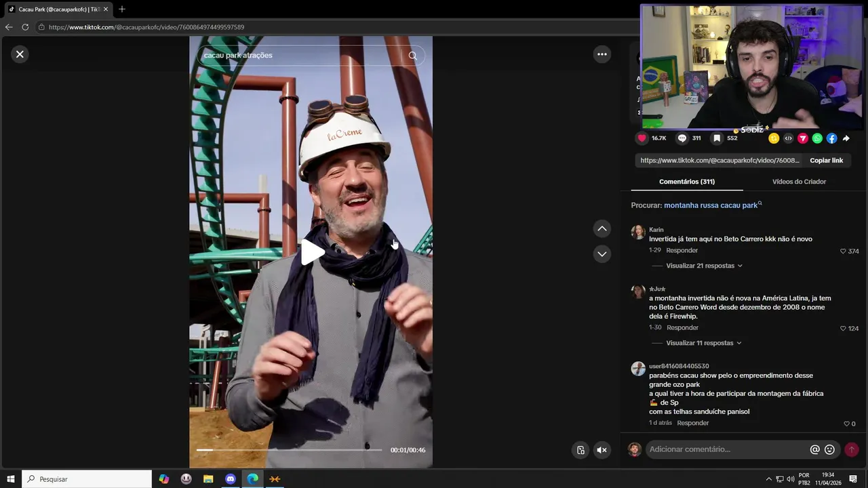This screenshot has width=868, height=488.
Task: Like the video with heart icon
Action: pos(642,138)
